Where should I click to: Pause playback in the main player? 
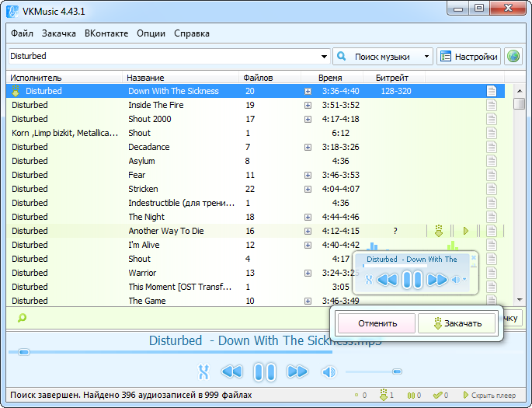point(265,371)
